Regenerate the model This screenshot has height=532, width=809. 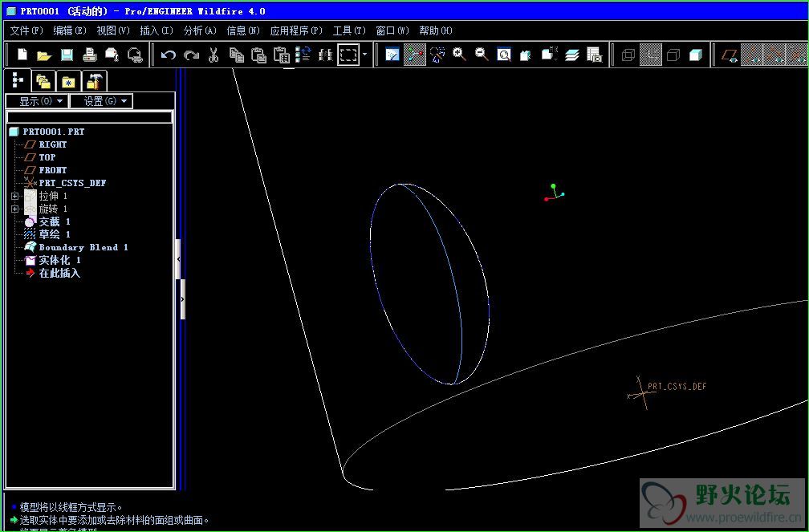(x=303, y=55)
